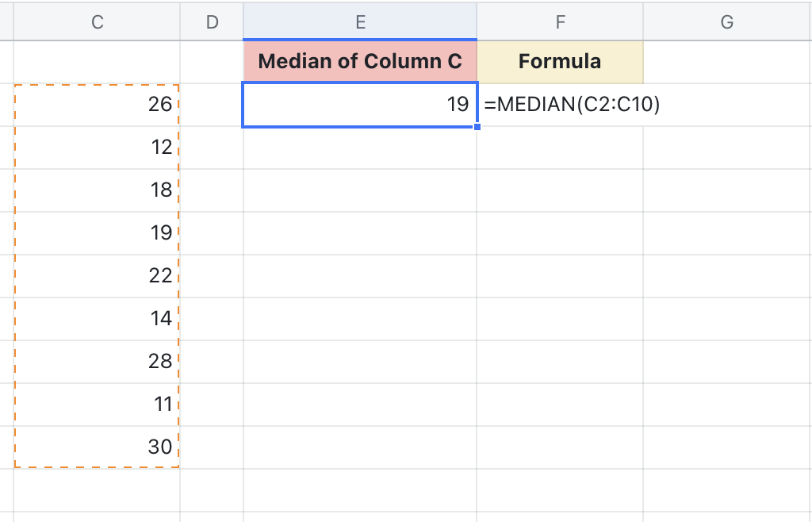Select cell containing 30
The width and height of the screenshot is (812, 522).
click(97, 447)
